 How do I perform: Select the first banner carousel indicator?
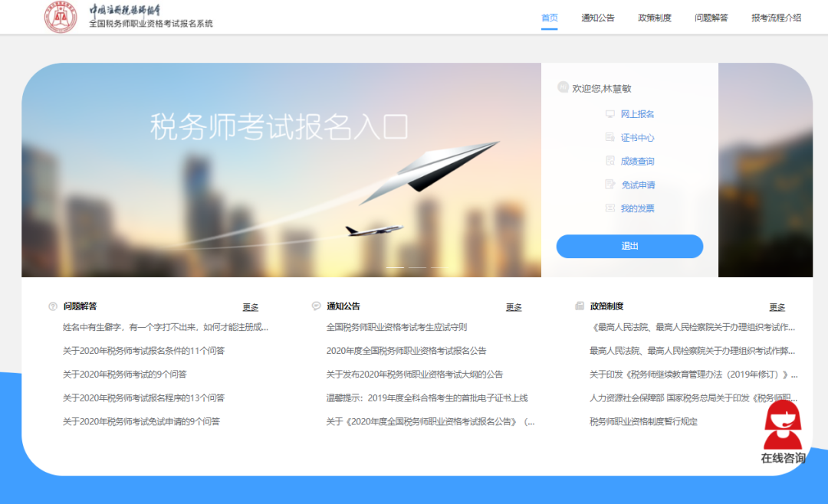(x=395, y=267)
